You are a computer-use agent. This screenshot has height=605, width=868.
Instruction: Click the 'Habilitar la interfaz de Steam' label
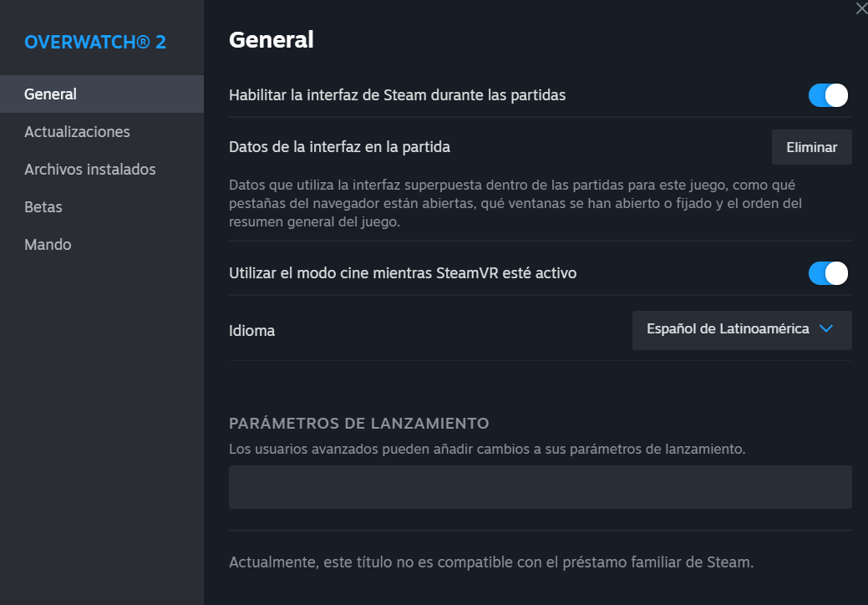click(397, 95)
